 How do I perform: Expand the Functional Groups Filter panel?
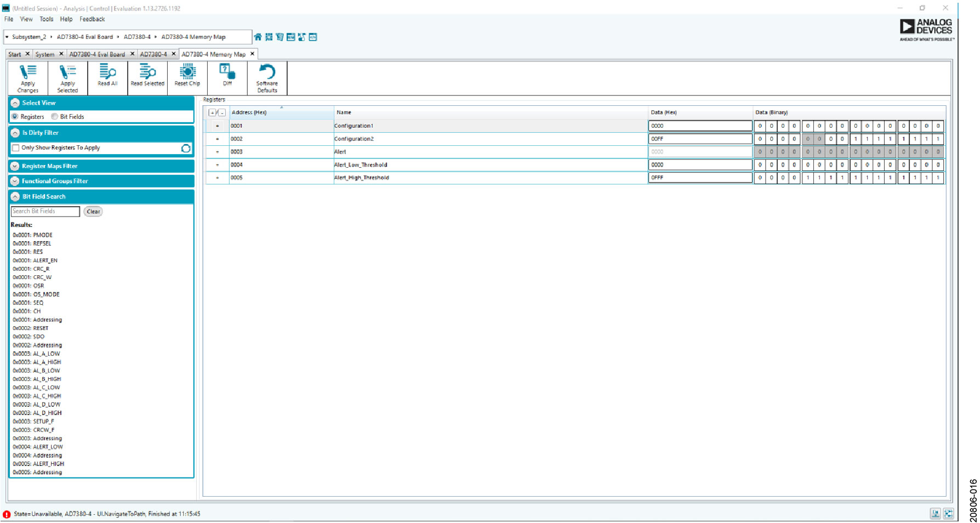pyautogui.click(x=15, y=181)
